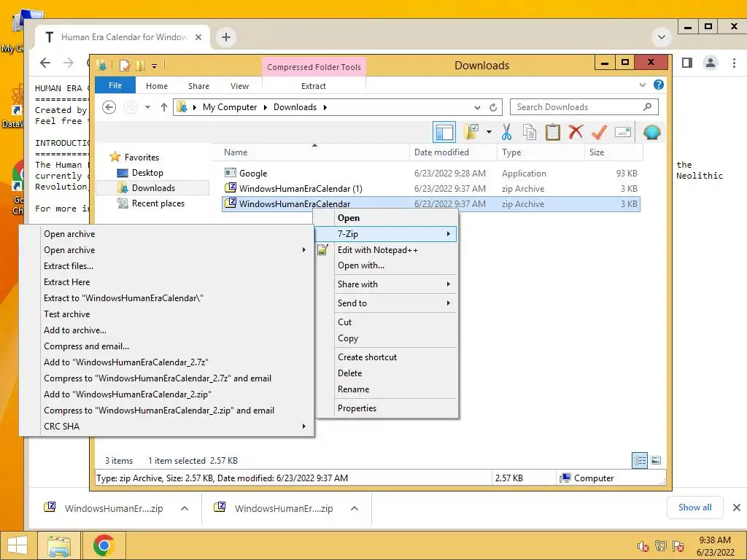Choose Add to archive... in 7-Zip submenu
747x560 pixels.
(166, 330)
